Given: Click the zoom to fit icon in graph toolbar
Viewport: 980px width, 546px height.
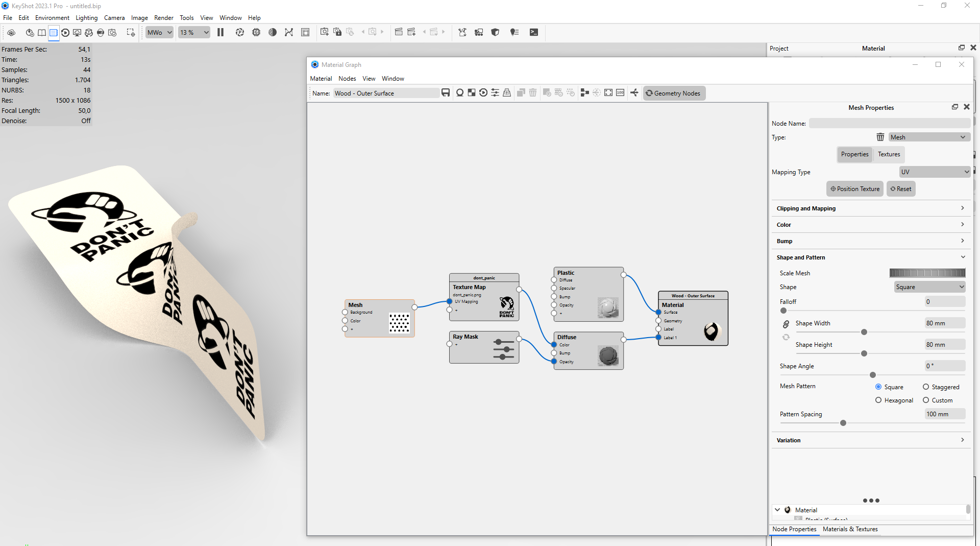Looking at the screenshot, I should (x=608, y=92).
